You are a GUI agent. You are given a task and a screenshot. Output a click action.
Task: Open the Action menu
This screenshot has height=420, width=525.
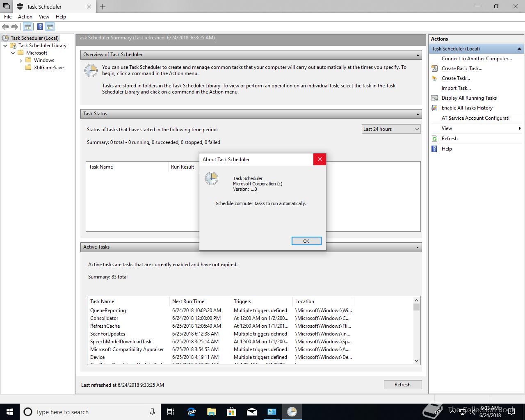25,17
